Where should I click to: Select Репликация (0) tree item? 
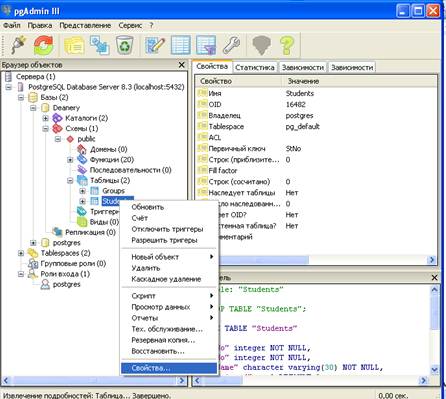pyautogui.click(x=90, y=232)
